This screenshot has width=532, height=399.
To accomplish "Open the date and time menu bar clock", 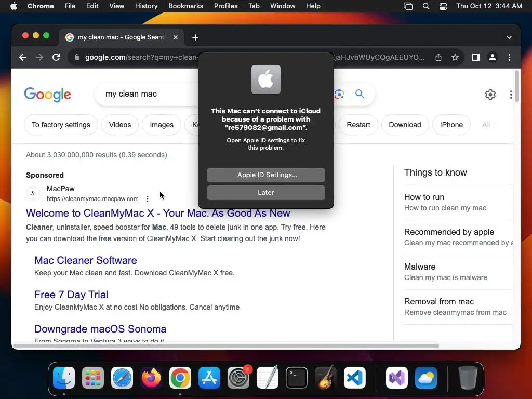I will (x=489, y=6).
